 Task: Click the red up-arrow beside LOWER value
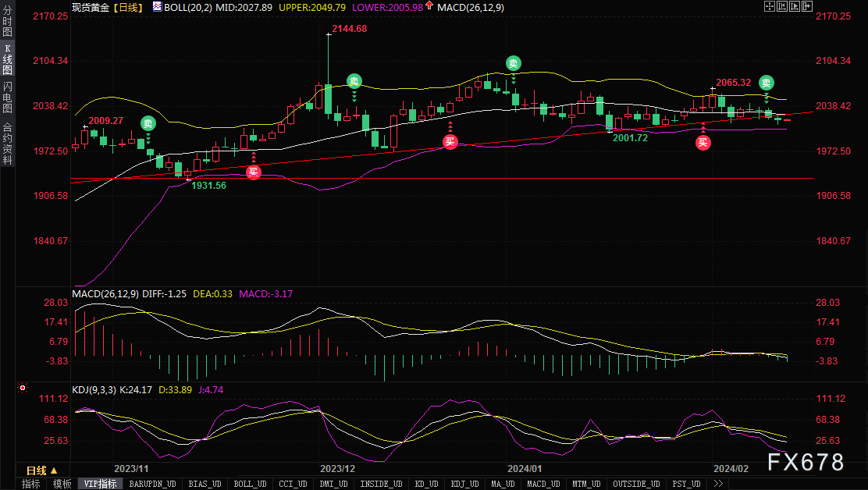tap(429, 7)
